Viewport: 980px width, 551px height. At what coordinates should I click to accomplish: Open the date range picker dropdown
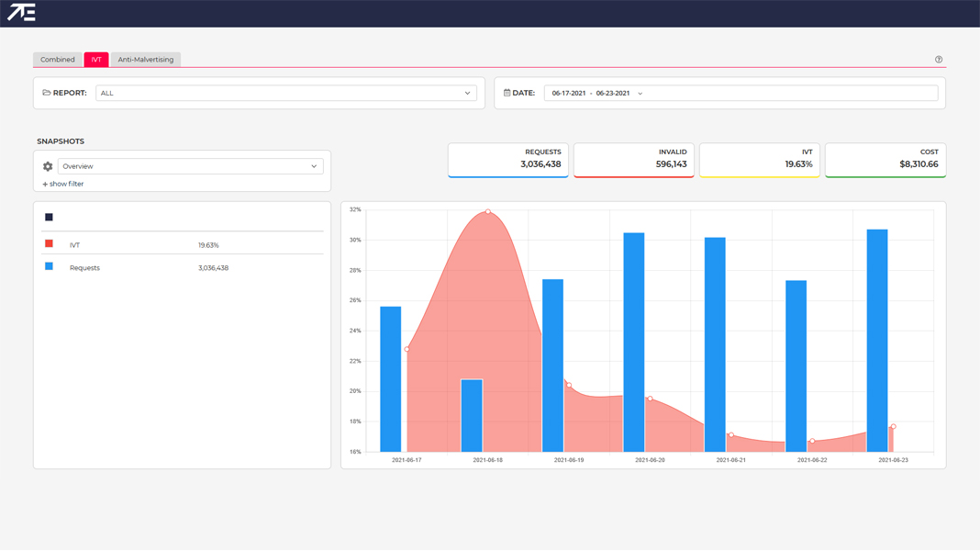click(x=596, y=93)
